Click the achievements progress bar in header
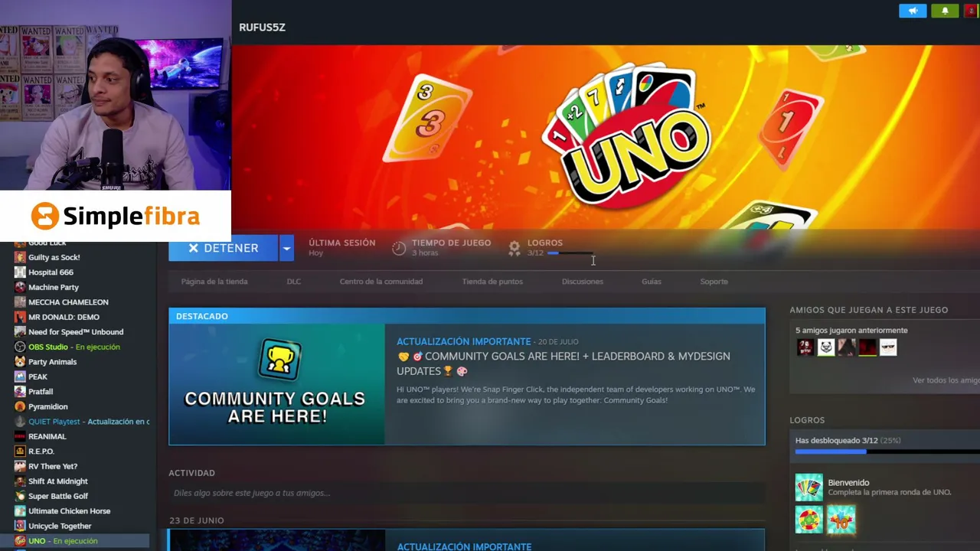980x551 pixels. coord(570,253)
